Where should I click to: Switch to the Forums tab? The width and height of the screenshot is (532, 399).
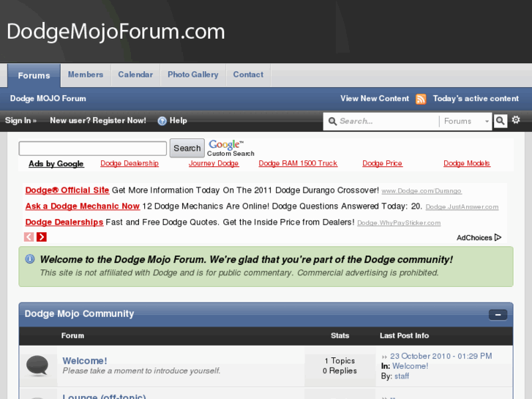pyautogui.click(x=34, y=75)
